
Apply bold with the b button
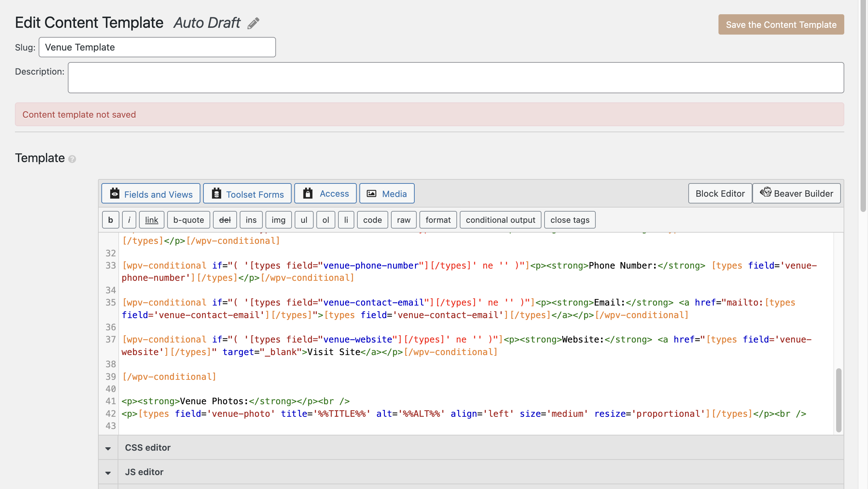tap(111, 220)
